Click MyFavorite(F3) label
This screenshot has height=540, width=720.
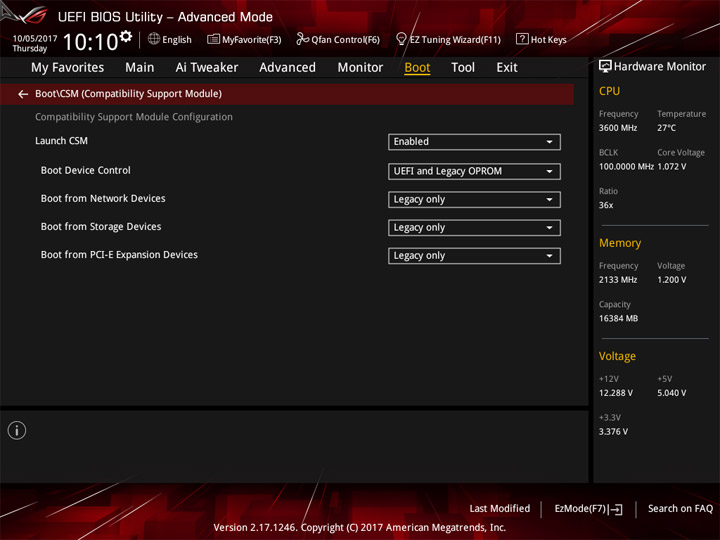click(x=252, y=40)
